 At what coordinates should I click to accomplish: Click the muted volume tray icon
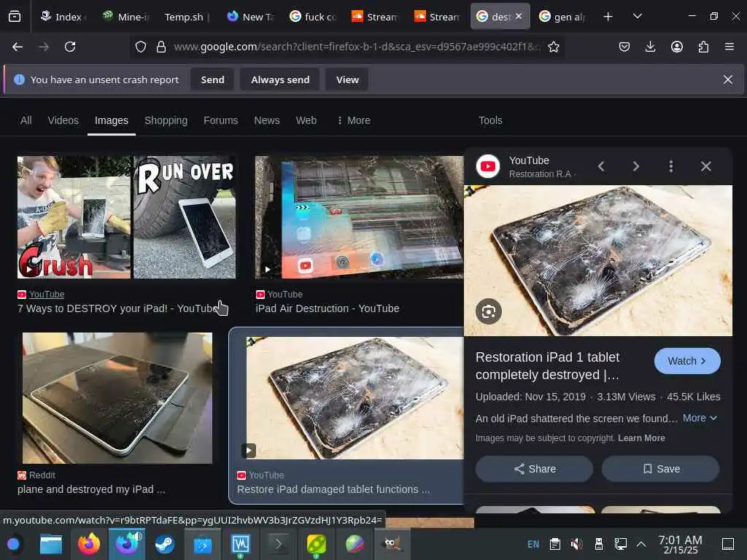point(576,544)
